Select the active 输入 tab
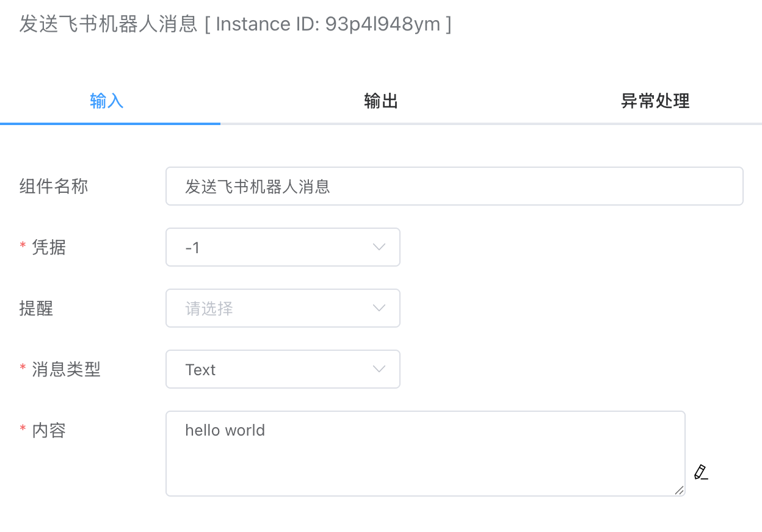 106,101
